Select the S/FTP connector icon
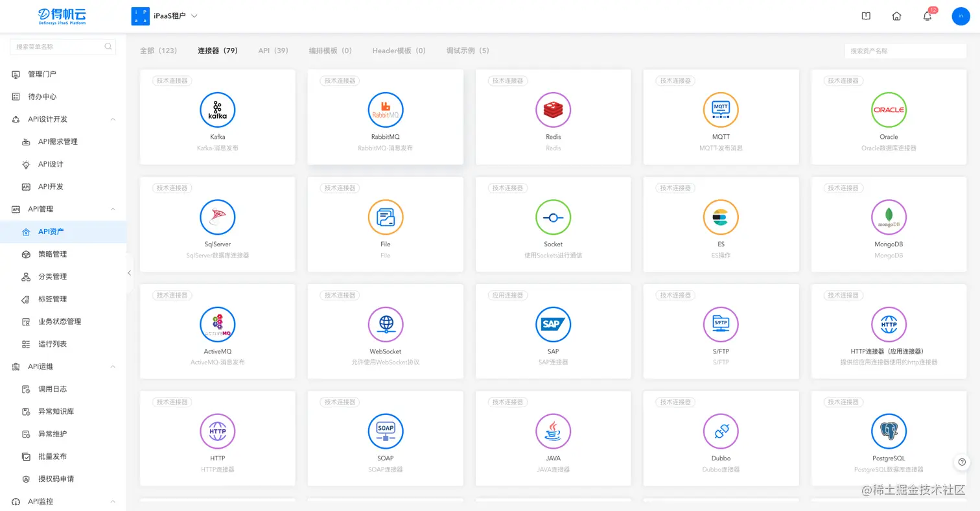The width and height of the screenshot is (980, 511). (x=721, y=324)
